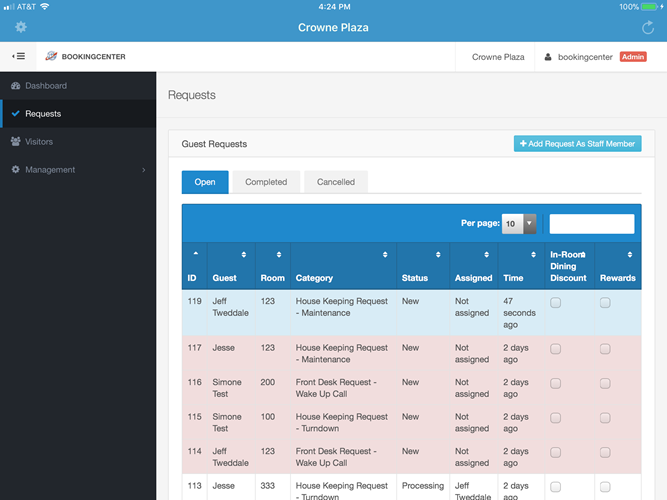Viewport: 667px width, 500px height.
Task: Click 'Front Desk Request - Wake Up Call' in row 114
Action: (336, 457)
